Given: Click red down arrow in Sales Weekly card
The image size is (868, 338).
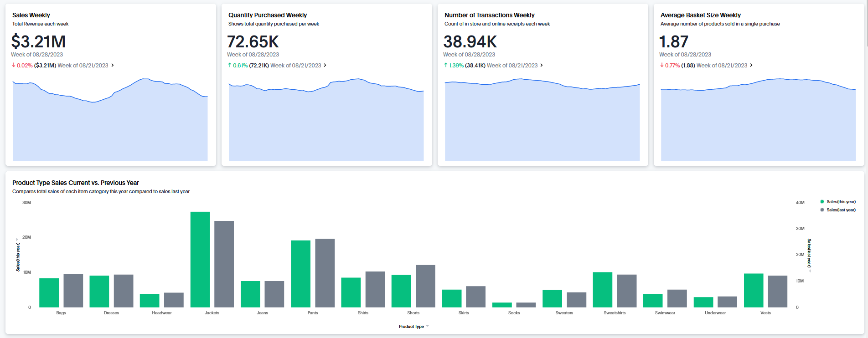Looking at the screenshot, I should coord(14,65).
